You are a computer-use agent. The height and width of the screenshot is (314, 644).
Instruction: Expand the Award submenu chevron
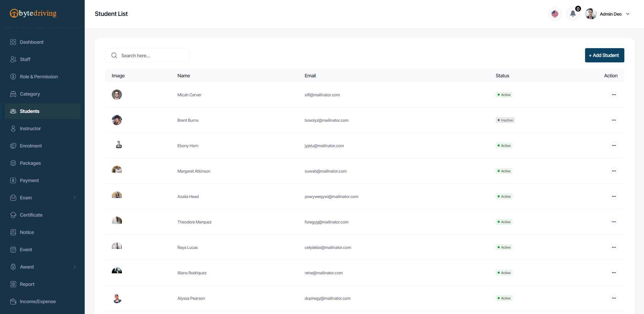coord(75,267)
